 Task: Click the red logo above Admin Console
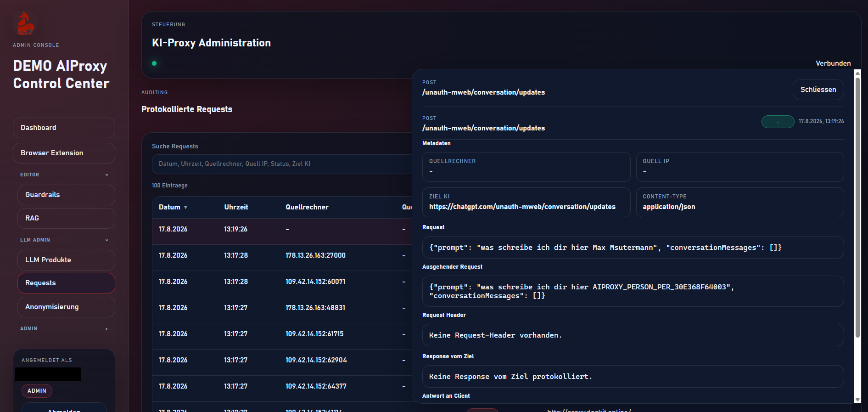click(25, 23)
